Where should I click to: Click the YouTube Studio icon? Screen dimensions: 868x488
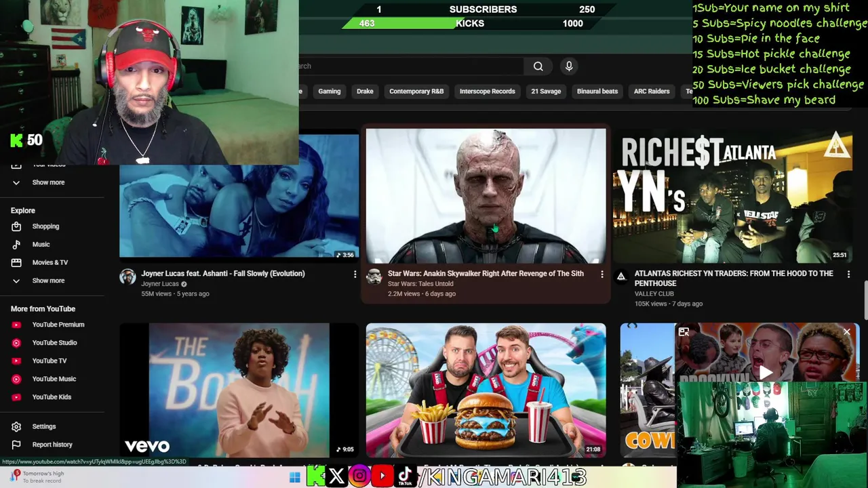[16, 343]
